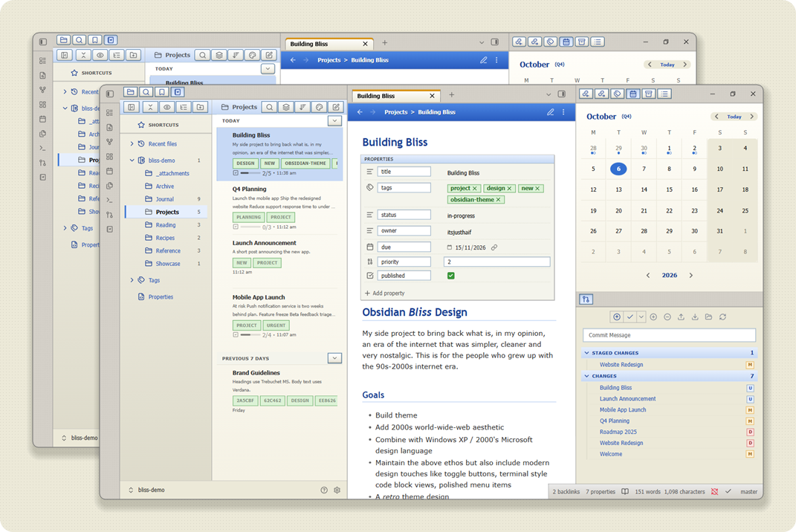This screenshot has height=532, width=796.
Task: Open the files tab icon in front window
Action: [131, 92]
